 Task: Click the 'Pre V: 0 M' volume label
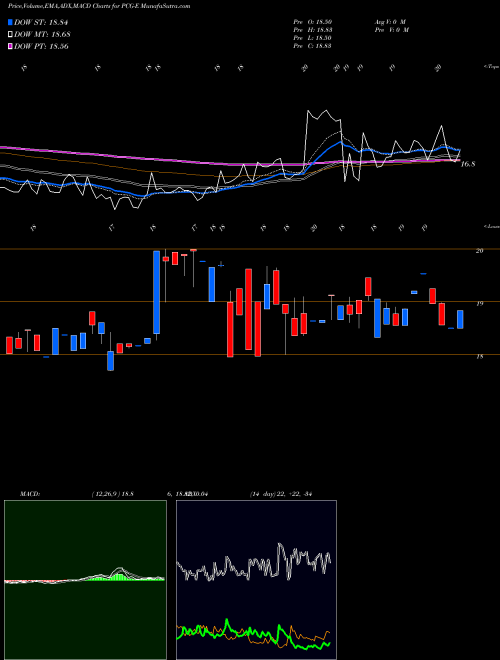(391, 30)
